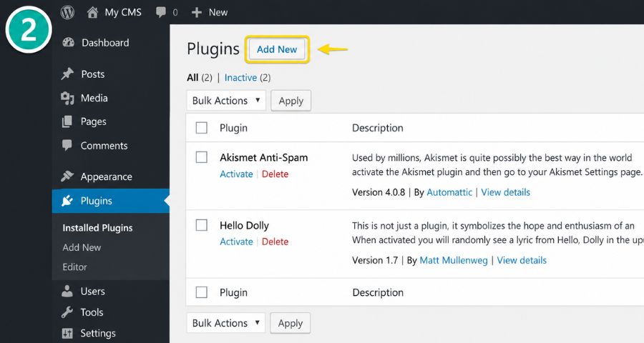Check the Akismet Anti-Spam checkbox
This screenshot has width=644, height=343.
201,157
